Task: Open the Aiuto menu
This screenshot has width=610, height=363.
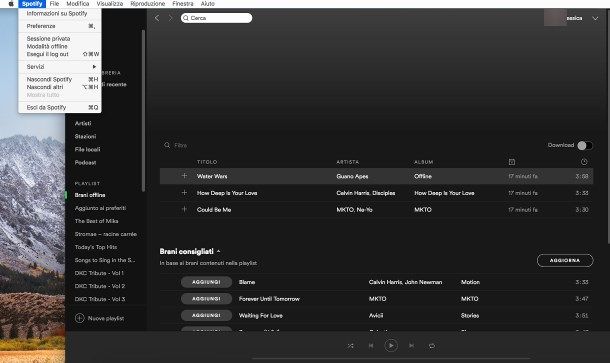Action: 208,4
